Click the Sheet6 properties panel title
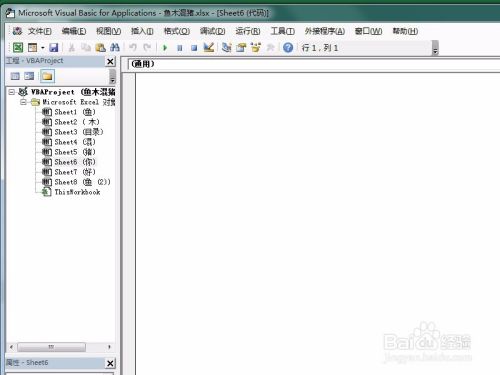500x375 pixels. pos(27,363)
